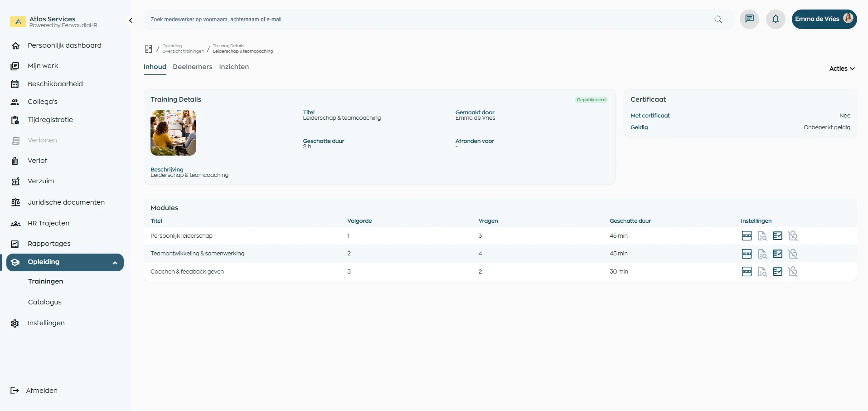The height and width of the screenshot is (411, 868).
Task: Toggle lock icon for Teamontwikkeling & samenwerking
Action: (x=793, y=254)
